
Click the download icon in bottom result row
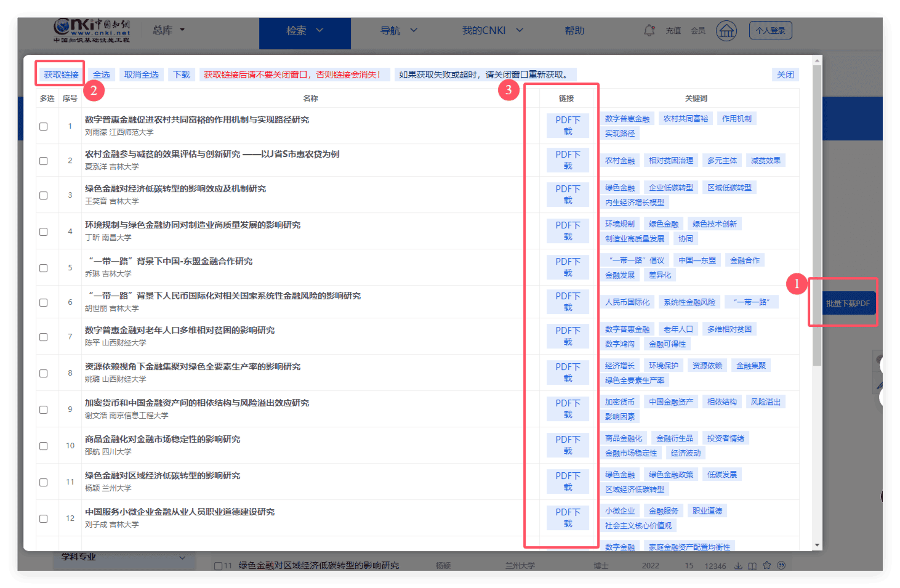[x=738, y=566]
